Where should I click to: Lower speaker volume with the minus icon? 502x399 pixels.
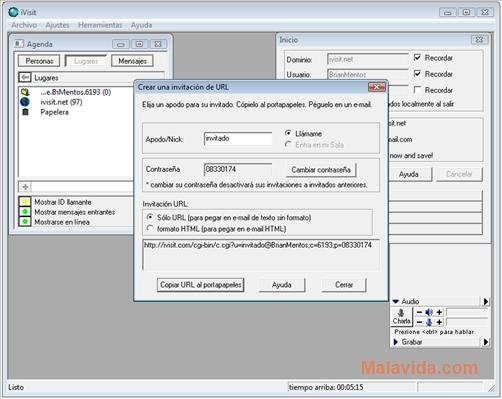point(419,312)
